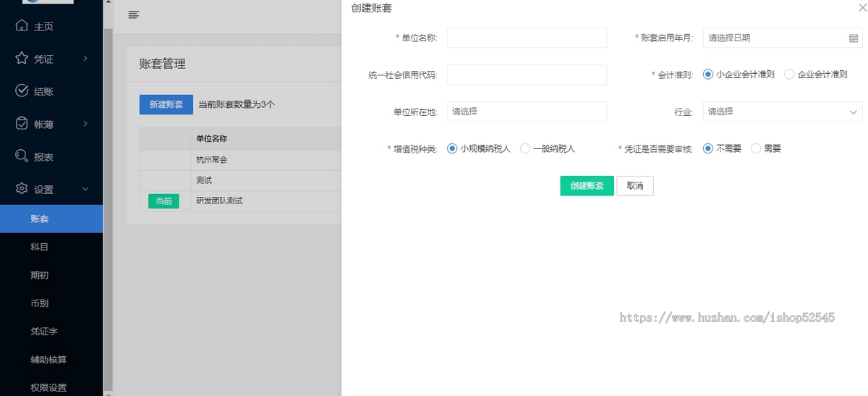Click the green 当前 tag
868x396 pixels.
pyautogui.click(x=163, y=201)
